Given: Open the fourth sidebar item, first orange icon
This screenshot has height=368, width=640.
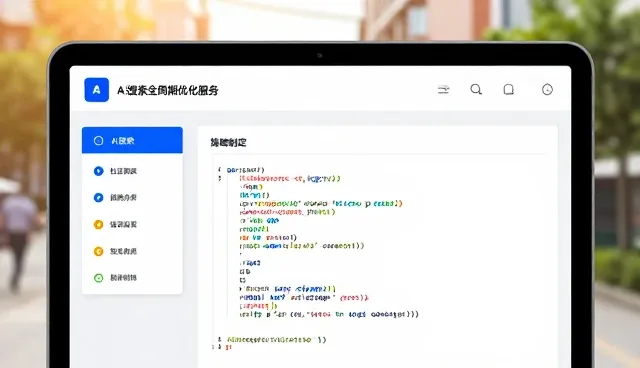Looking at the screenshot, I should coord(132,224).
